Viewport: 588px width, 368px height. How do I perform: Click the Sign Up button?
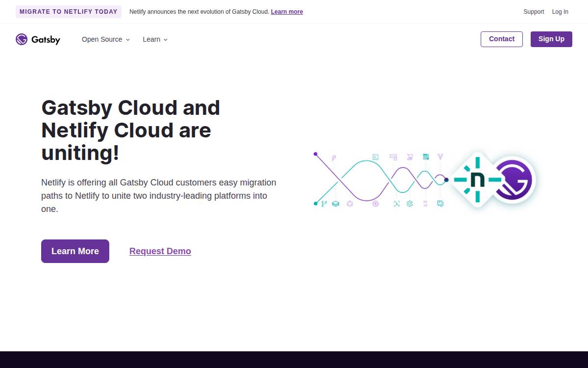pyautogui.click(x=551, y=39)
